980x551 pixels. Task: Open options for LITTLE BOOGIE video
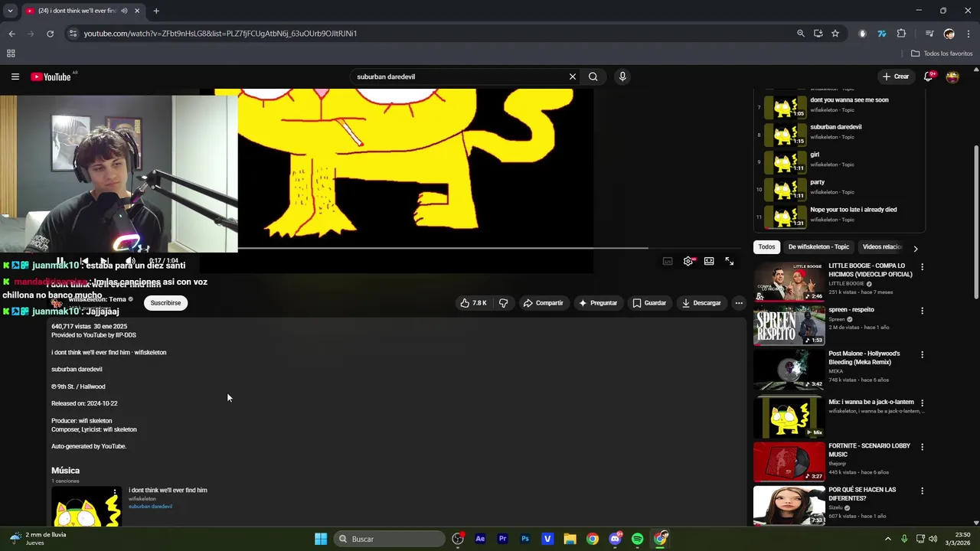922,267
